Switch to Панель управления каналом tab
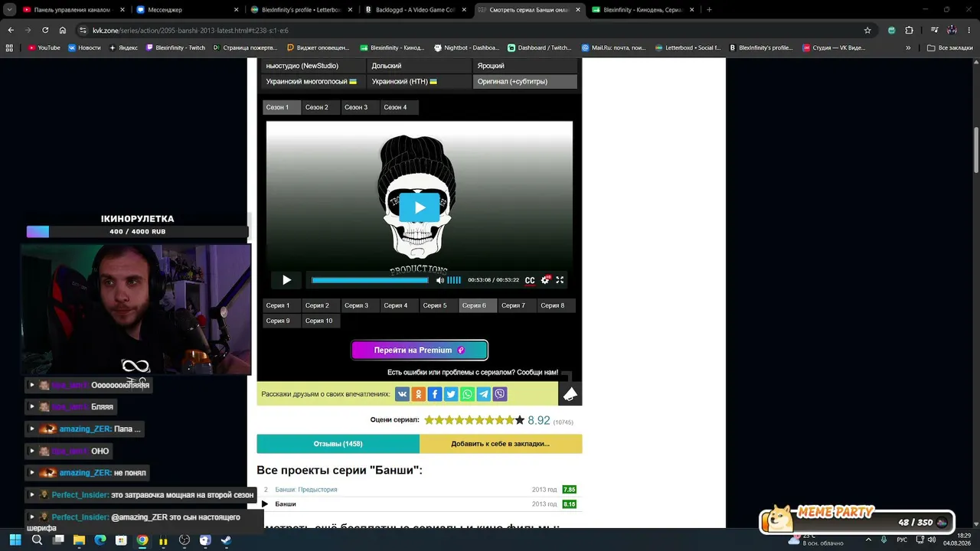The width and height of the screenshot is (980, 551). coord(73,10)
